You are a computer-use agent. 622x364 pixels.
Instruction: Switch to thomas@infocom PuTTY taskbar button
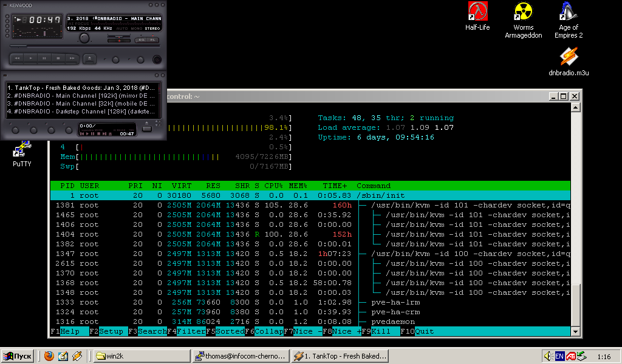coord(241,356)
